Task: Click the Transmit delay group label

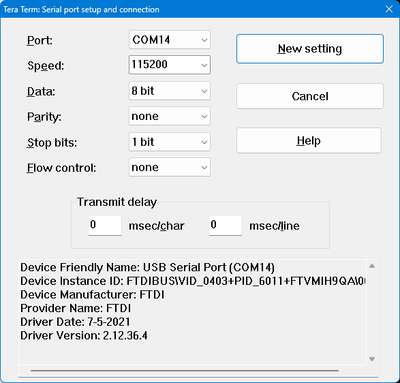Action: click(117, 202)
